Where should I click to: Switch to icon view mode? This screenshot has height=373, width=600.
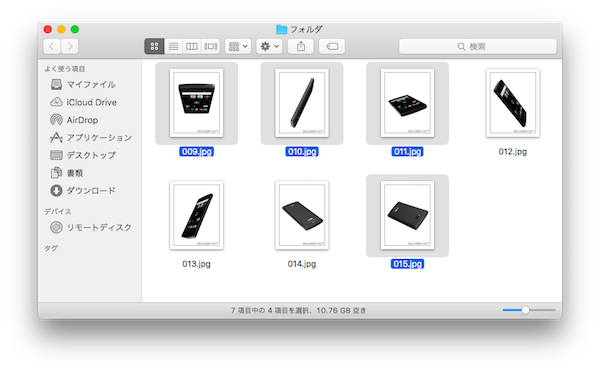click(x=154, y=46)
